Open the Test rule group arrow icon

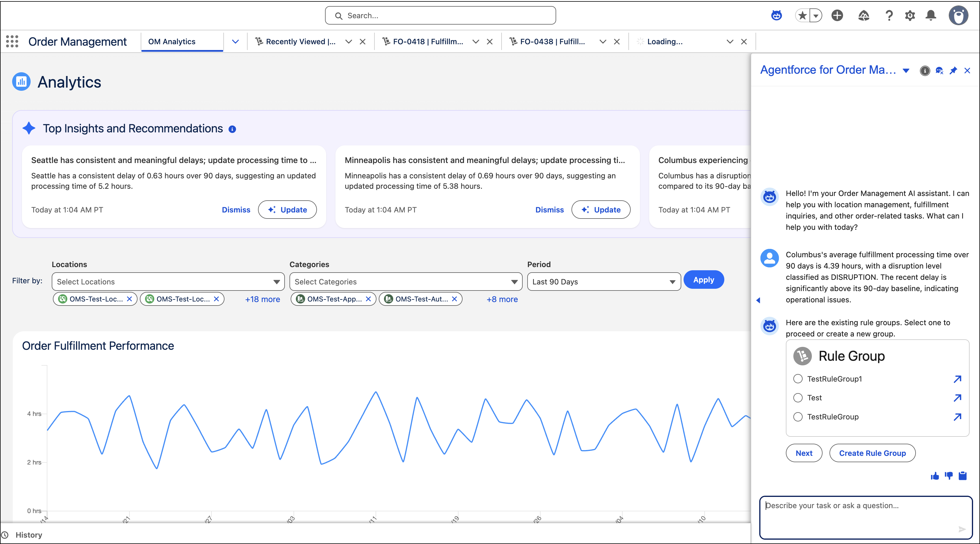[x=957, y=398]
